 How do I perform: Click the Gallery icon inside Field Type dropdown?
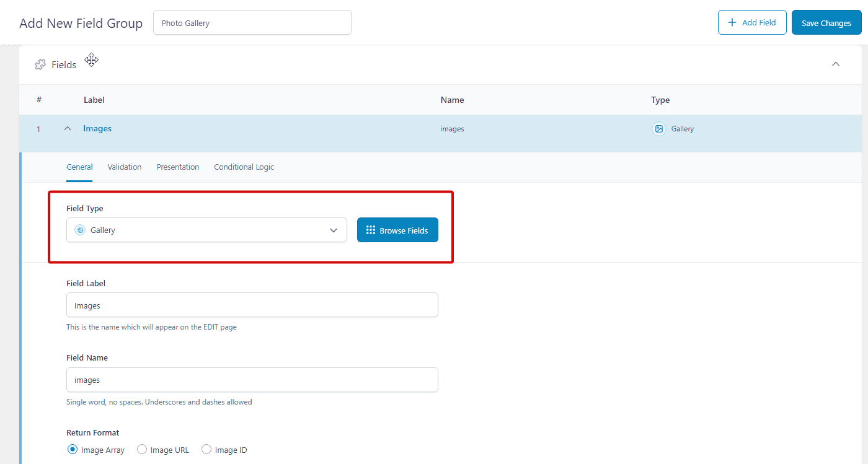79,230
